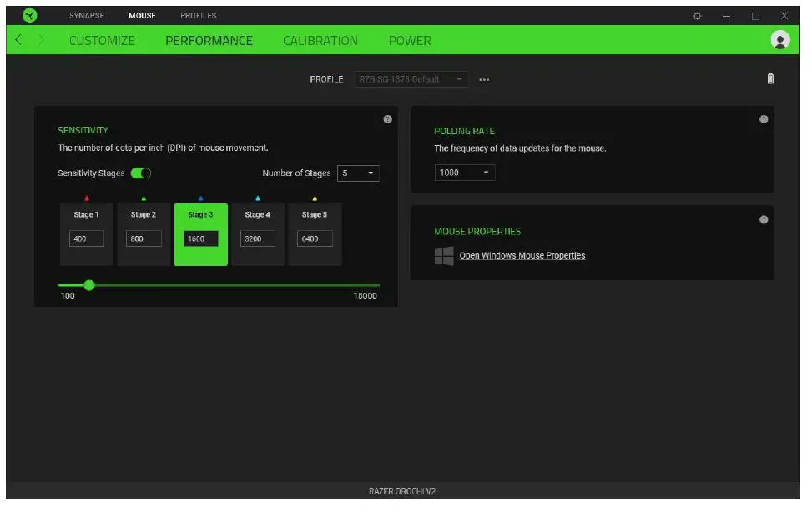
Task: Open the Polling Rate help icon
Action: point(764,119)
